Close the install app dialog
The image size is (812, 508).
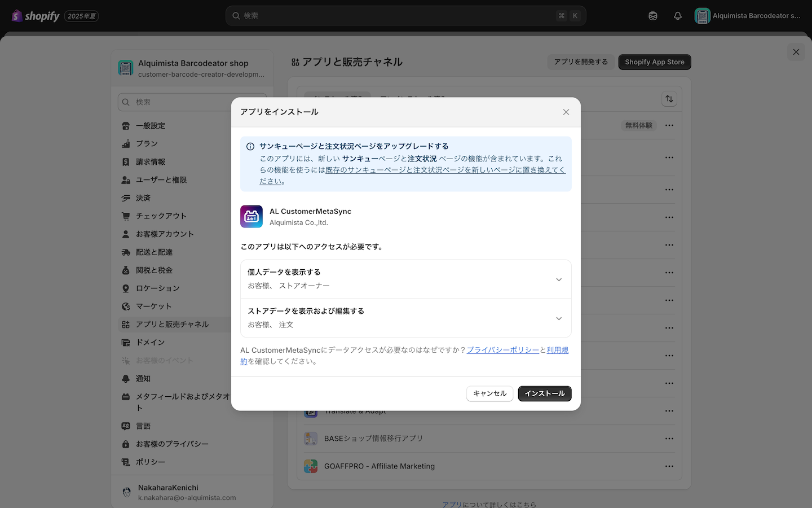tap(566, 112)
